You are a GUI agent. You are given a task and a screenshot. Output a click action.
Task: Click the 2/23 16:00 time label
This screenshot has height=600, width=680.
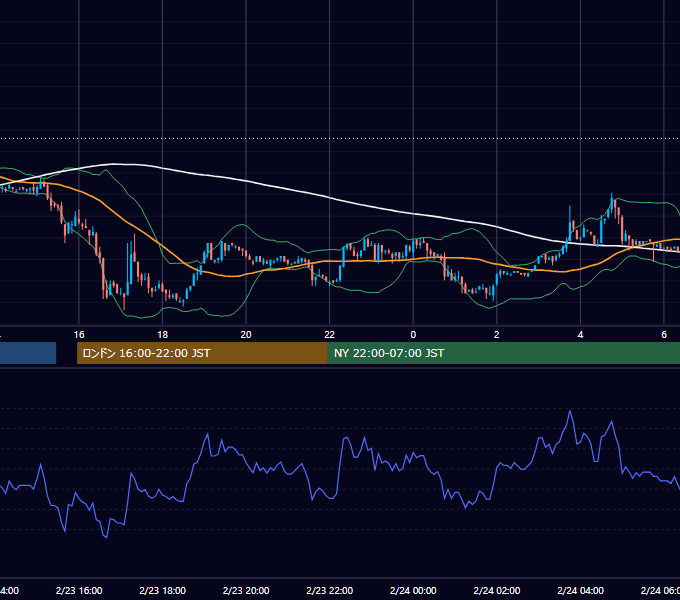coord(79,590)
